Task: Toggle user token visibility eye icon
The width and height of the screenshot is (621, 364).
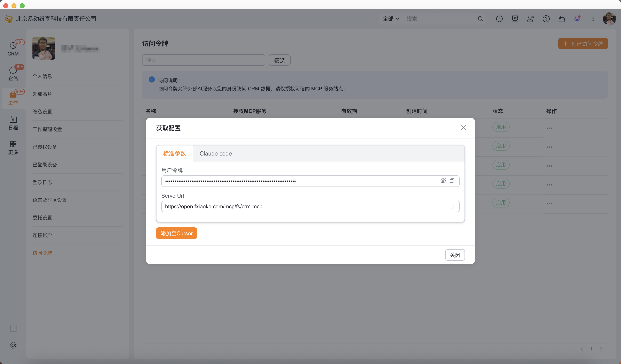Action: point(443,181)
